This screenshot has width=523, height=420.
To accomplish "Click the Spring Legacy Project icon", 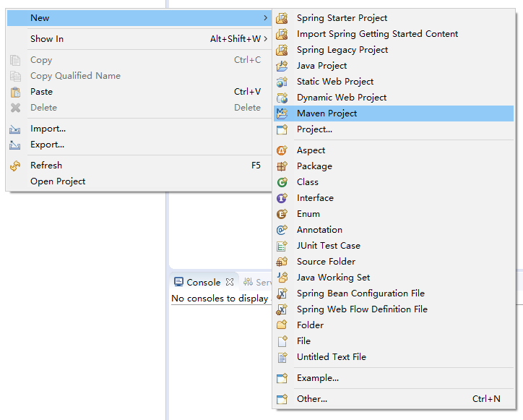I will (282, 50).
